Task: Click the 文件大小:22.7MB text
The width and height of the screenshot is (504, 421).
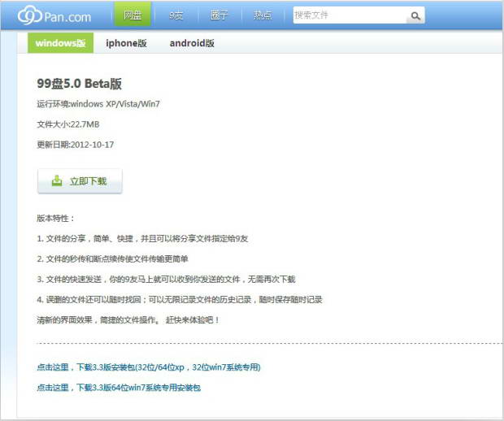Action: 67,124
